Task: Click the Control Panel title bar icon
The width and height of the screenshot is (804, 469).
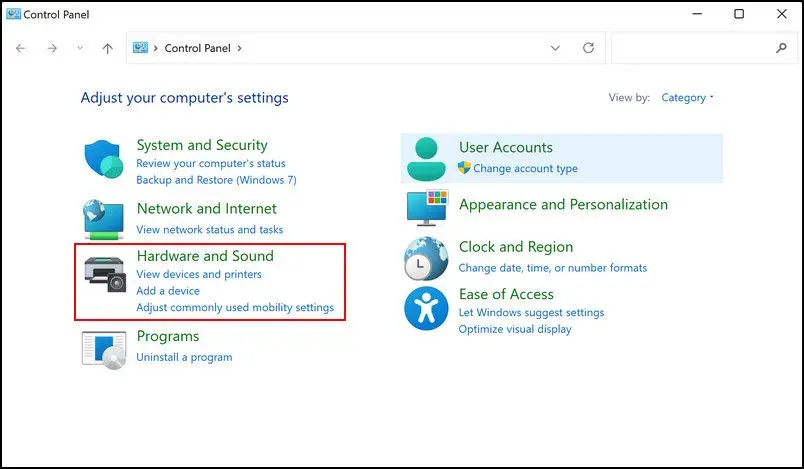Action: click(13, 14)
